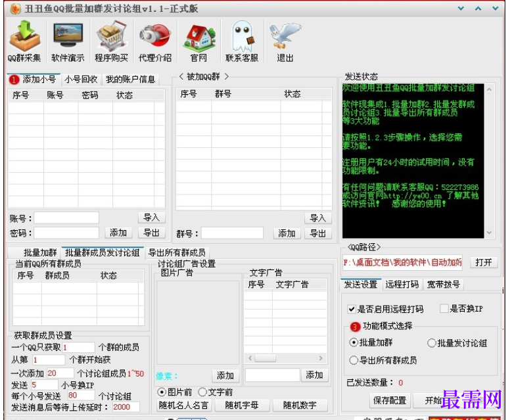Click the 每个小号发送 discussion group count field
The height and width of the screenshot is (420, 514).
(81, 396)
